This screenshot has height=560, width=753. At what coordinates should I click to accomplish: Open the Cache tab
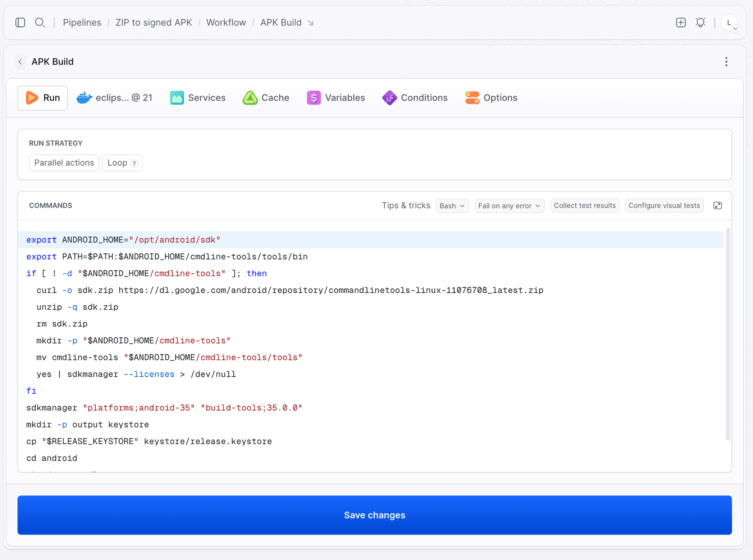coord(266,98)
